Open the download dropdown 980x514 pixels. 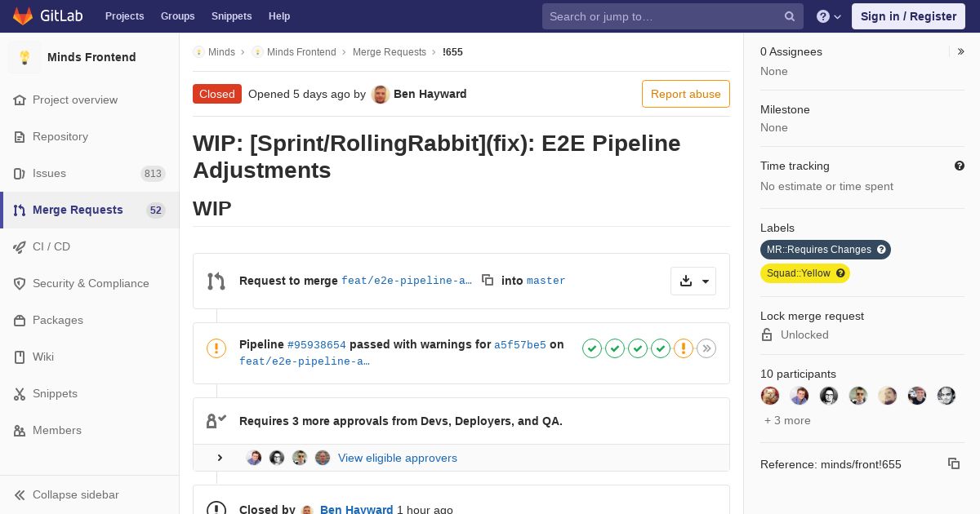(693, 281)
